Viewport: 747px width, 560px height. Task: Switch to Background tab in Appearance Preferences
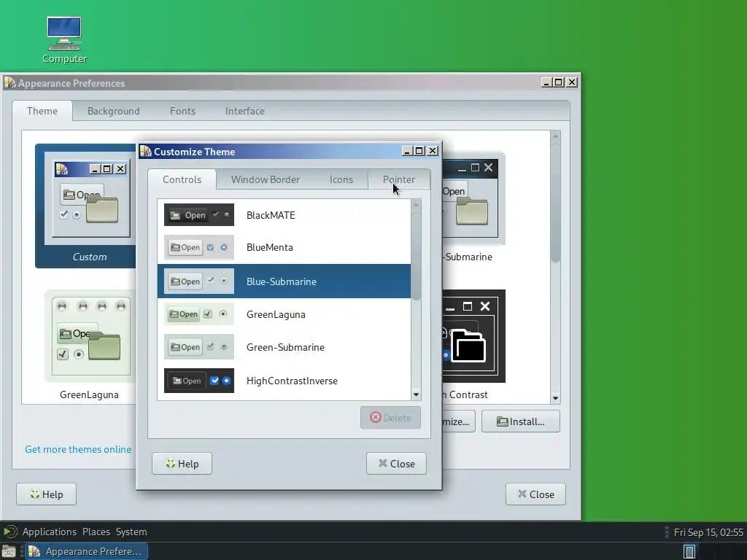click(113, 111)
